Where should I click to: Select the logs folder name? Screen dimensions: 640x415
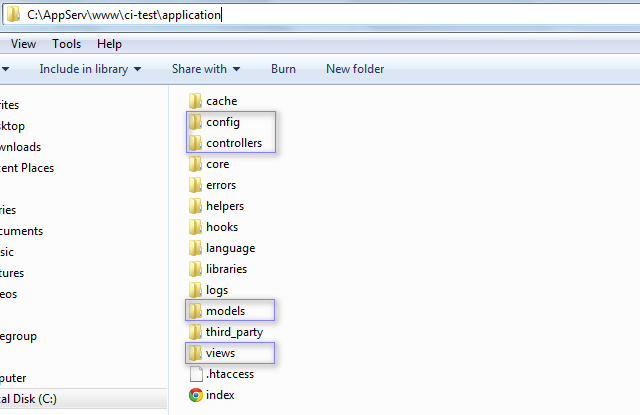click(217, 291)
